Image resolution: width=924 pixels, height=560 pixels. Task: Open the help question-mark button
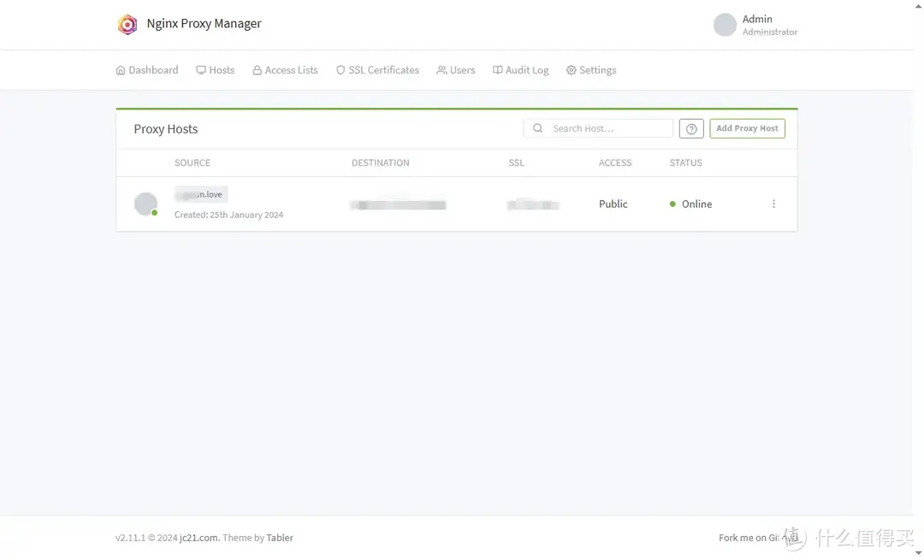691,128
